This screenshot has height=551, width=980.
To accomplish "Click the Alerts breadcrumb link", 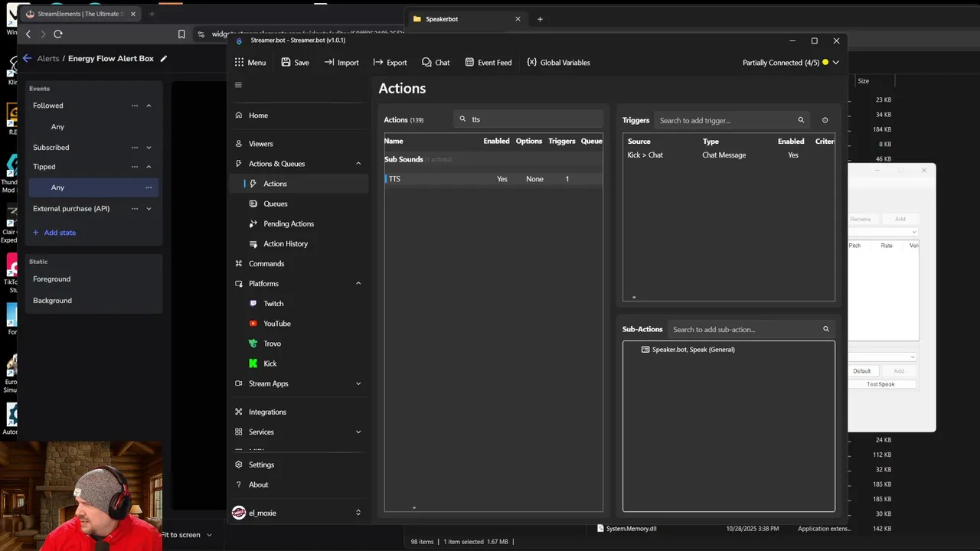I will 48,58.
